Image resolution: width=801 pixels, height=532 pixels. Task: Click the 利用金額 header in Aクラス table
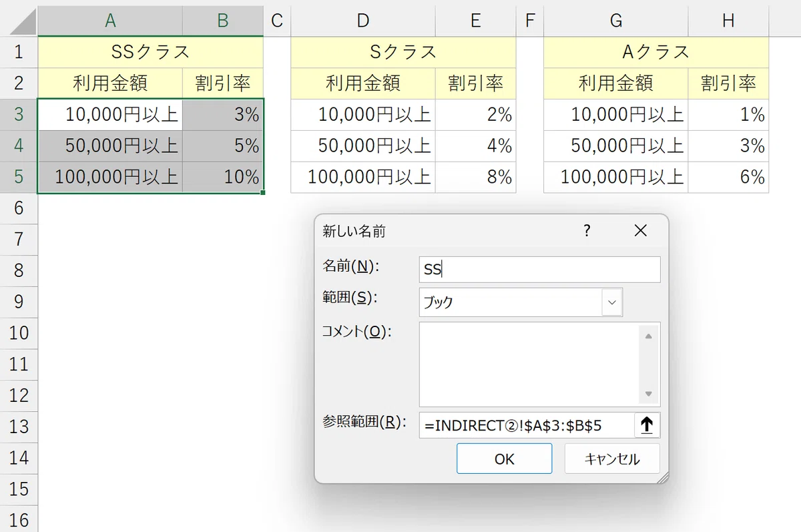click(616, 83)
